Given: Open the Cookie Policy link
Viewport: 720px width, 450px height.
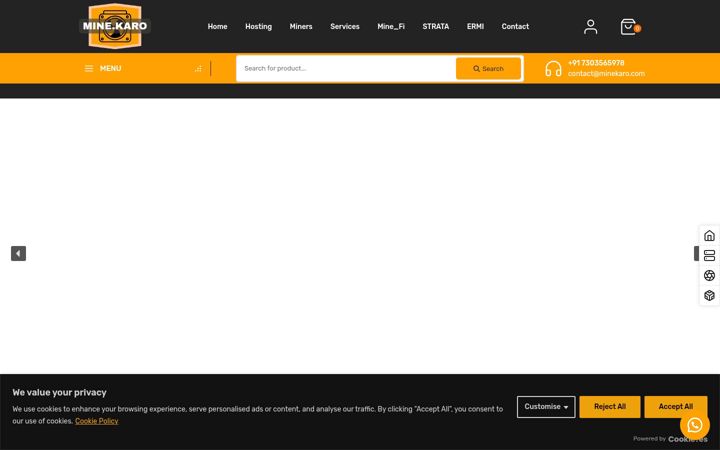Looking at the screenshot, I should pyautogui.click(x=96, y=421).
